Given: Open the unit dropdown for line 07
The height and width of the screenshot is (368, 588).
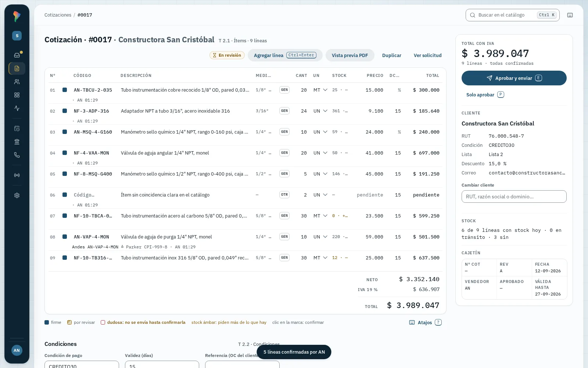Looking at the screenshot, I should coord(320,216).
